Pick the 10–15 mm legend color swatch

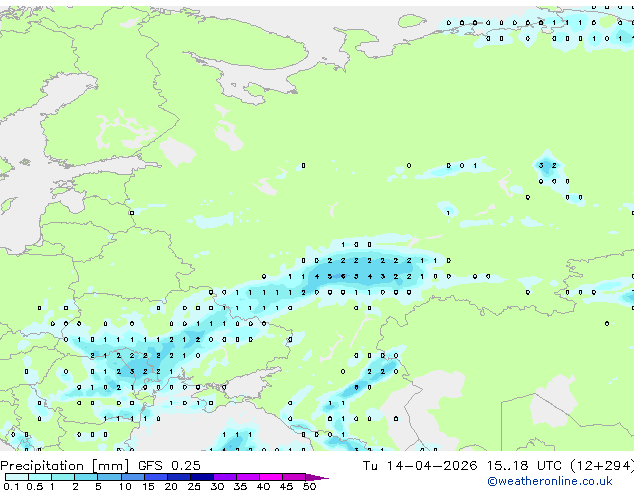133,477
